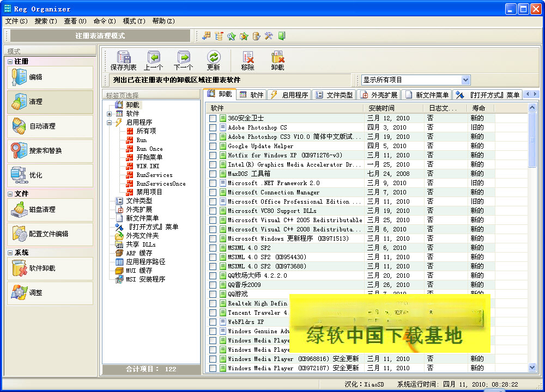Click the first icon in the top mode toolbar
The image size is (545, 392).
[207, 36]
